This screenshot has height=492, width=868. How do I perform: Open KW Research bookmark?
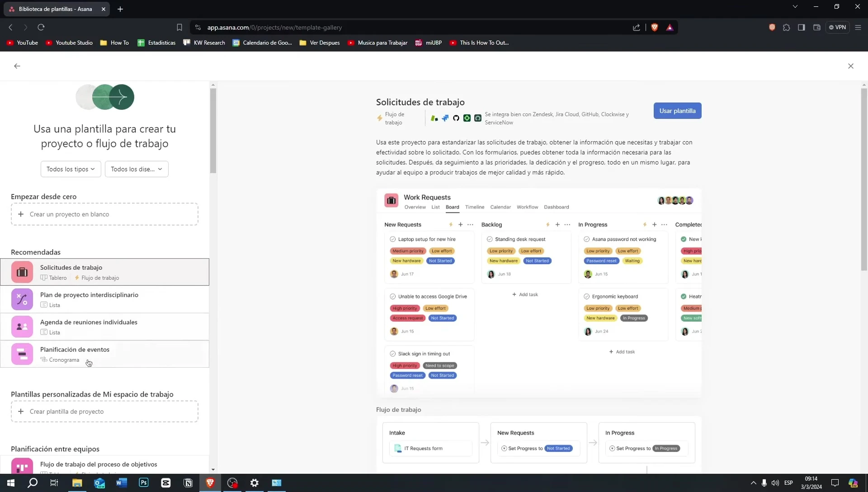(204, 43)
